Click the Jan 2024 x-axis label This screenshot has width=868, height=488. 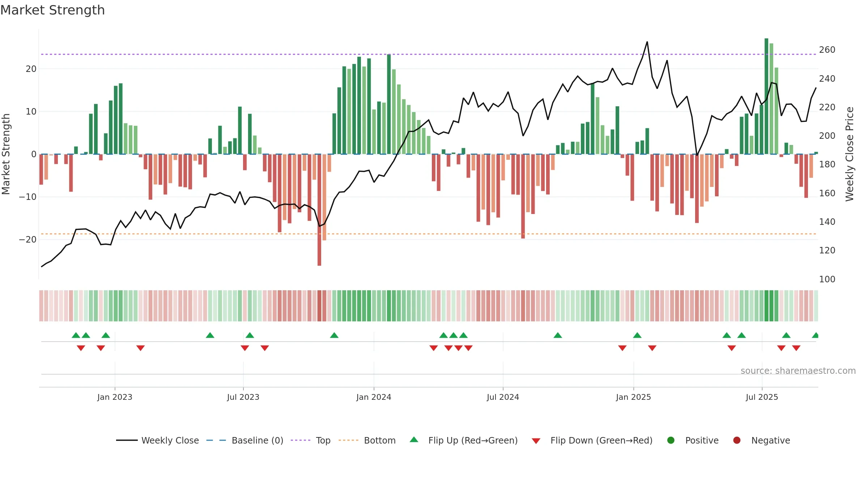(x=374, y=397)
